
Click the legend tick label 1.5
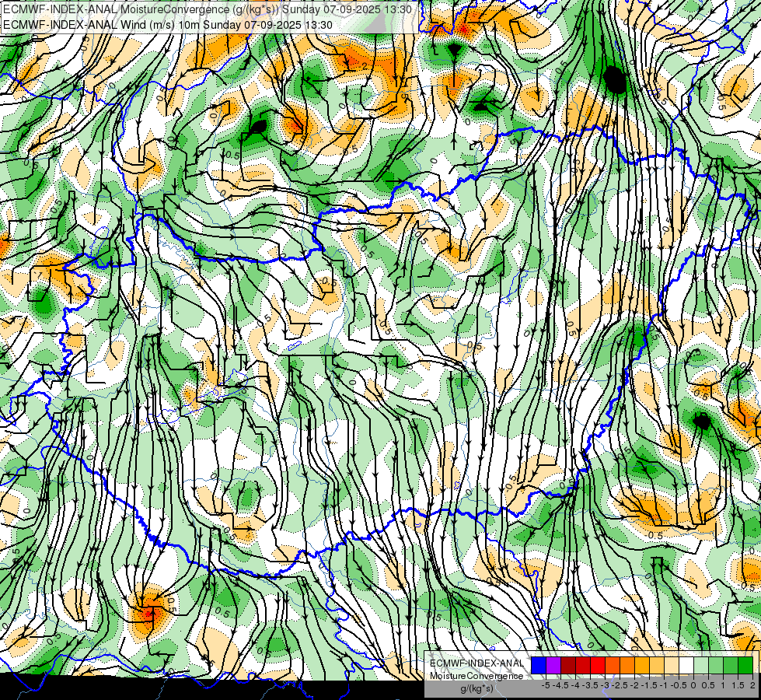[x=737, y=685]
